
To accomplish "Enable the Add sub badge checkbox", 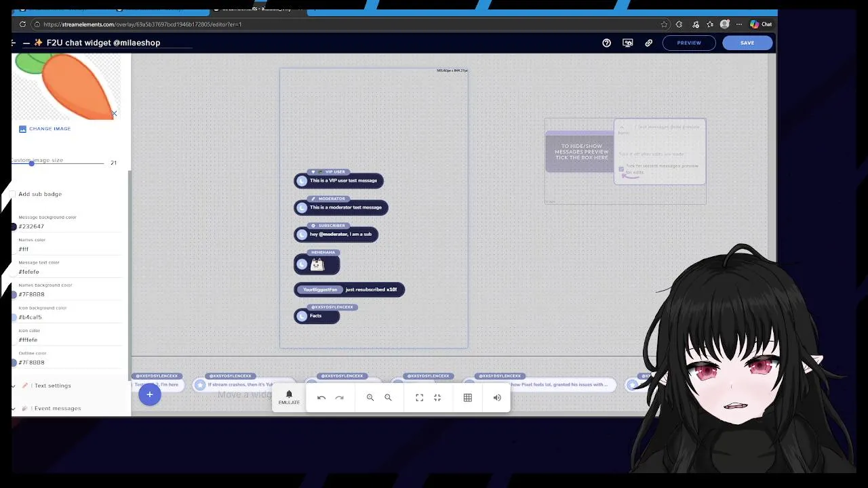I will coord(13,194).
